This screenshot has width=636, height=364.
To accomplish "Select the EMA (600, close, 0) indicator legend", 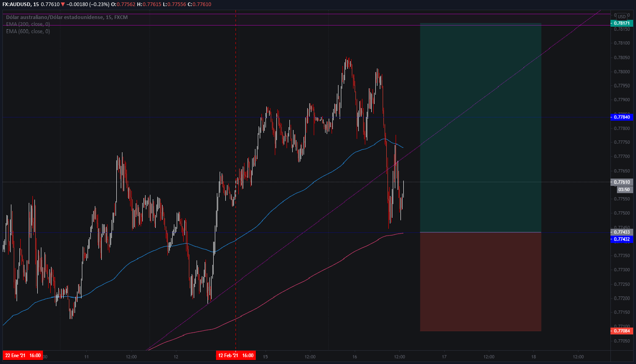I will tap(28, 31).
